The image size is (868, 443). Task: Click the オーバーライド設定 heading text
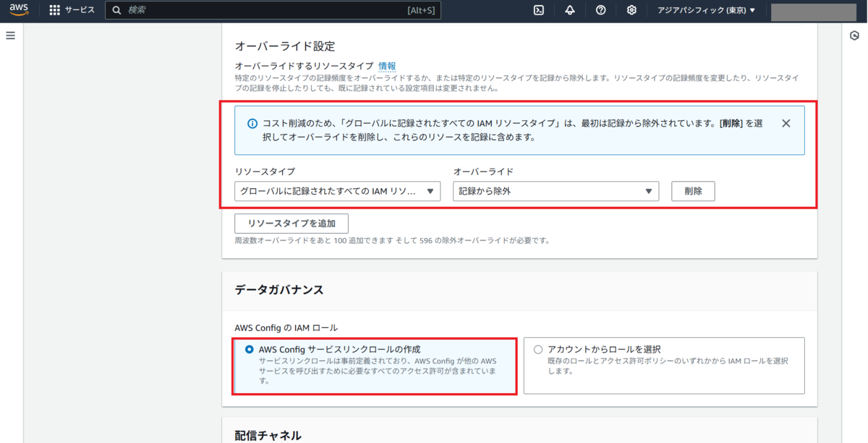coord(285,46)
